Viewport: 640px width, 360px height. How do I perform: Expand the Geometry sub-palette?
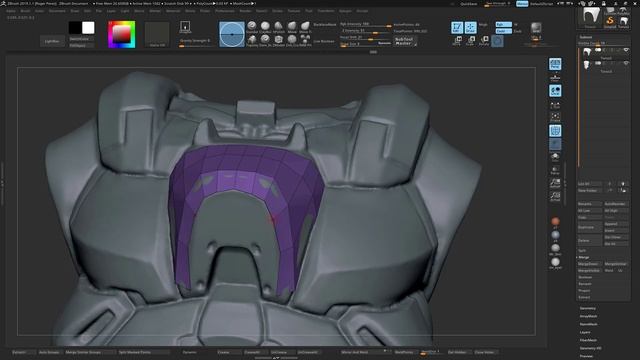(588, 308)
